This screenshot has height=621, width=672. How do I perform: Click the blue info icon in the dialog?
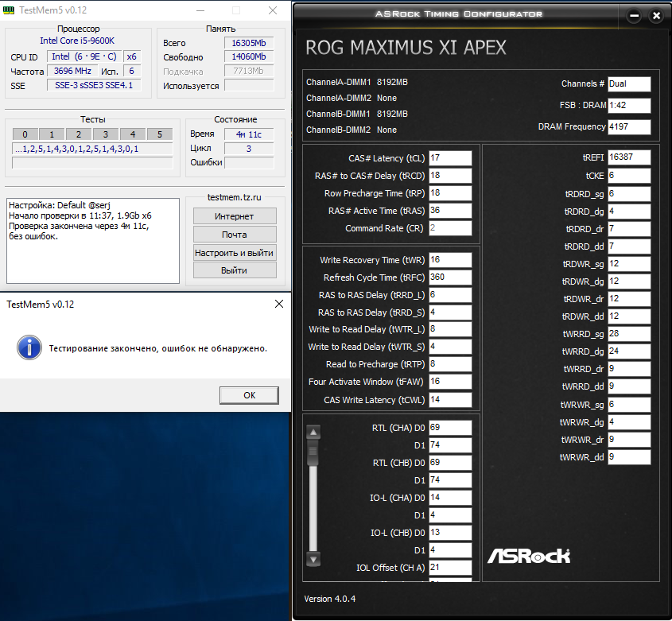click(x=29, y=347)
